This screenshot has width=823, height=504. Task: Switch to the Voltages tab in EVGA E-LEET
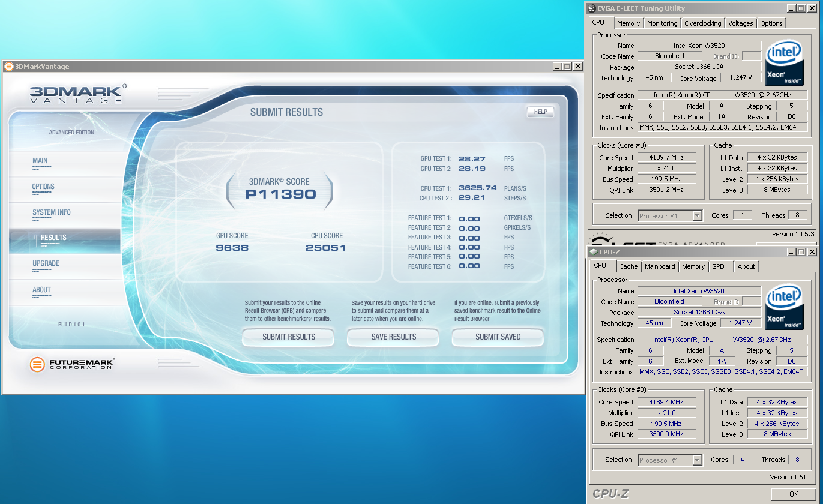[x=741, y=23]
